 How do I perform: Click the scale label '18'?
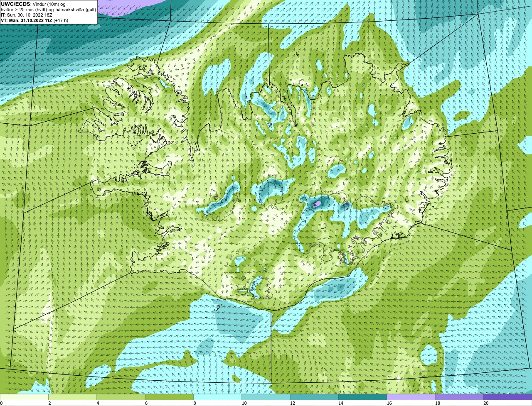click(x=438, y=403)
